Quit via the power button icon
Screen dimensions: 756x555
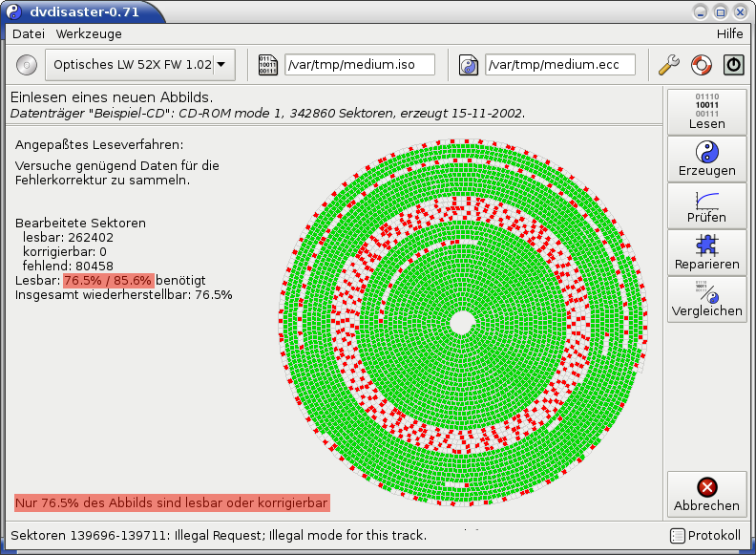click(x=733, y=65)
